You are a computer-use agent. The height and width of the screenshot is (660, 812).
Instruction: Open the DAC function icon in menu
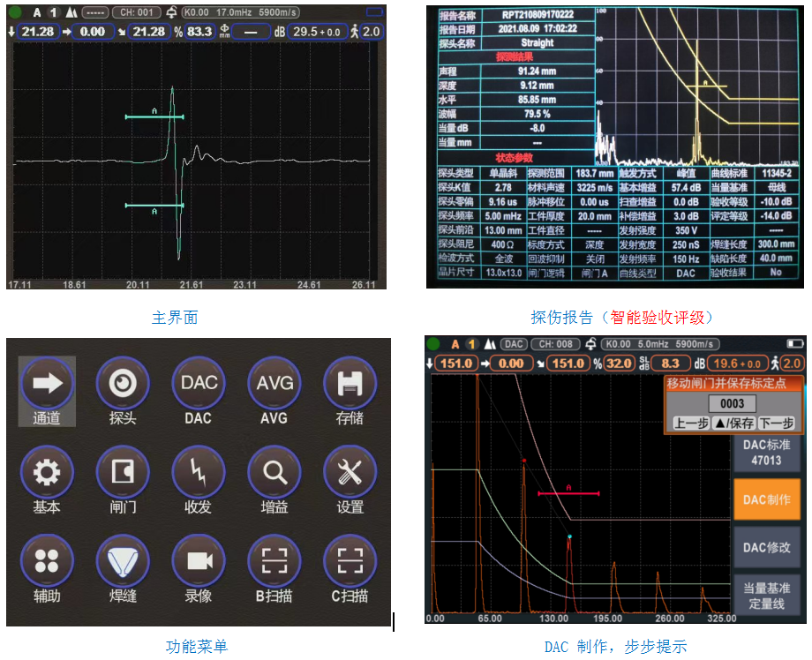click(199, 384)
